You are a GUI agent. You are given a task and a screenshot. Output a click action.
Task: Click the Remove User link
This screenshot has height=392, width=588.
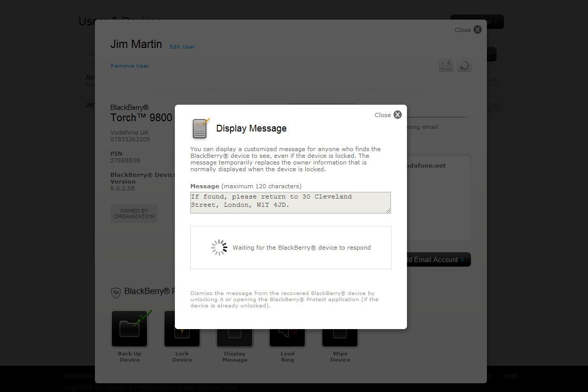130,66
